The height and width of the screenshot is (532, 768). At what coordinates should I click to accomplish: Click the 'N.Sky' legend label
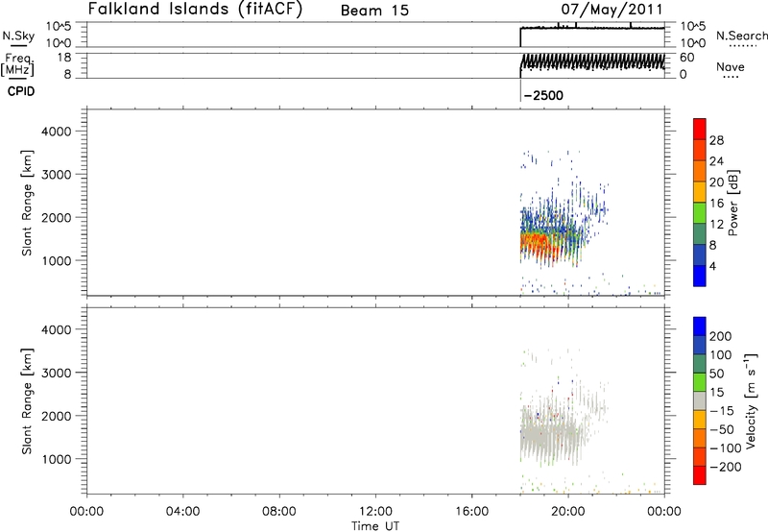click(18, 36)
